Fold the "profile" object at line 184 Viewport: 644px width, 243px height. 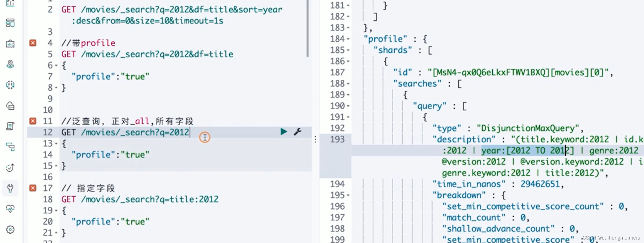click(x=348, y=39)
